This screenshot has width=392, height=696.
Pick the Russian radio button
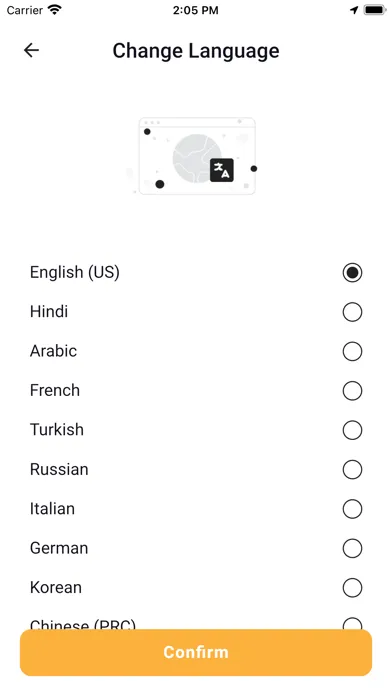point(352,470)
